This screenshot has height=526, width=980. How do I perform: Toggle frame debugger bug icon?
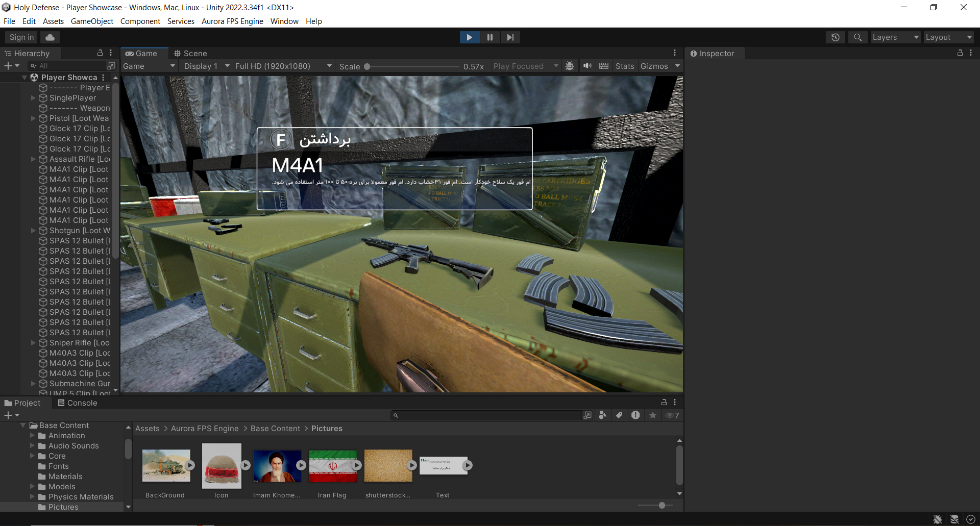pyautogui.click(x=570, y=66)
